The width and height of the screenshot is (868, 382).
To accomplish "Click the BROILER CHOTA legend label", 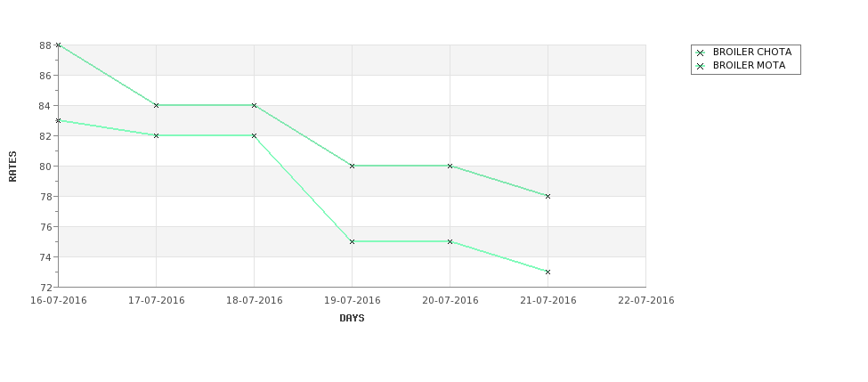I will (752, 52).
